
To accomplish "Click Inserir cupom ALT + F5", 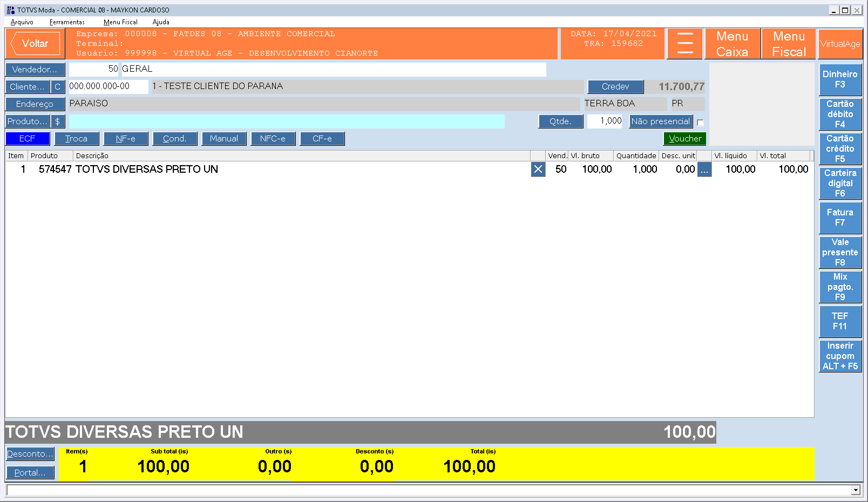I will [840, 356].
